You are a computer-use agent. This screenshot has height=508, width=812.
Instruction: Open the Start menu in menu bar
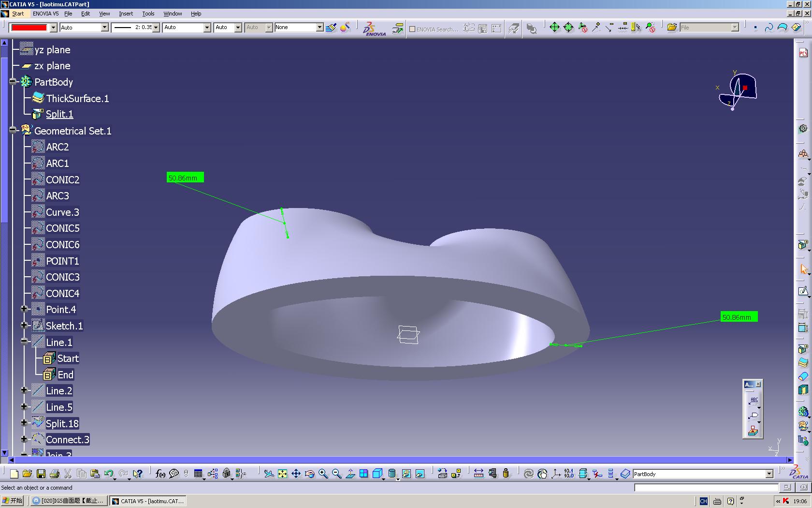point(18,14)
